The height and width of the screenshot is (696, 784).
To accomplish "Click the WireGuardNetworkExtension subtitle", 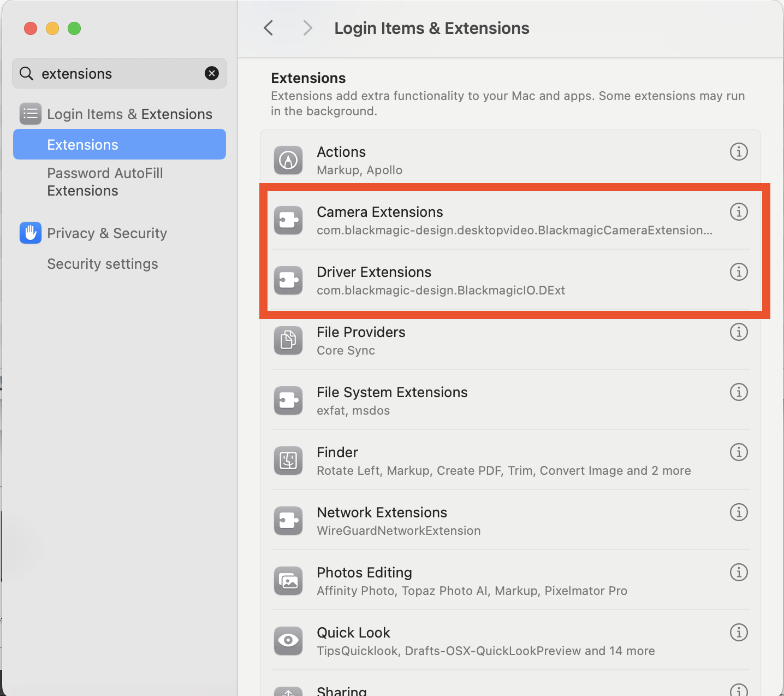I will coord(399,530).
